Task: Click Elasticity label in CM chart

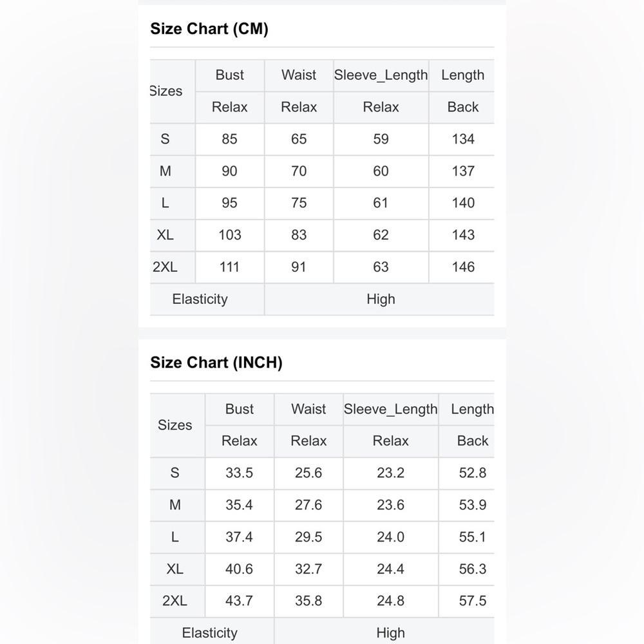Action: (x=200, y=299)
